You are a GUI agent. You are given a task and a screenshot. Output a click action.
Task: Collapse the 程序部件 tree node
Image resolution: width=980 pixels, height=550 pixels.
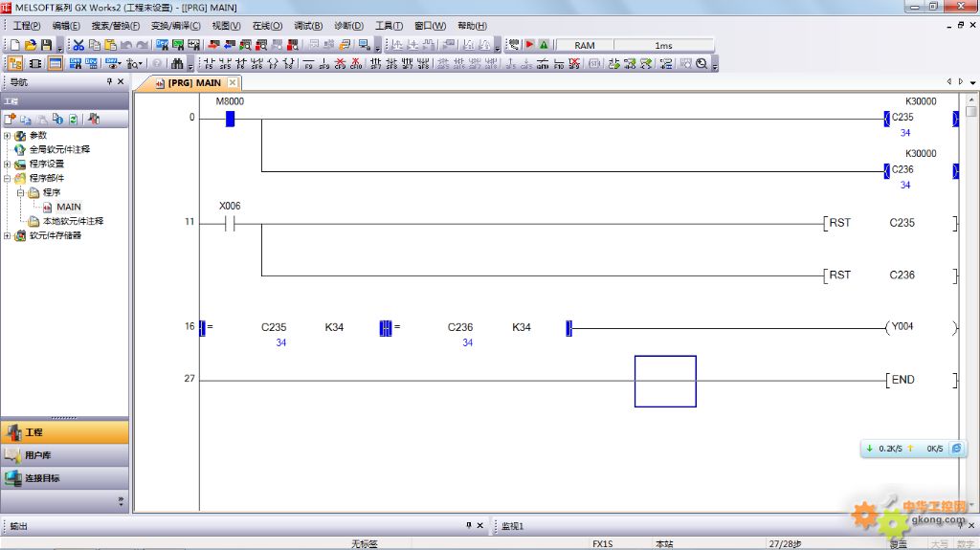tap(7, 179)
